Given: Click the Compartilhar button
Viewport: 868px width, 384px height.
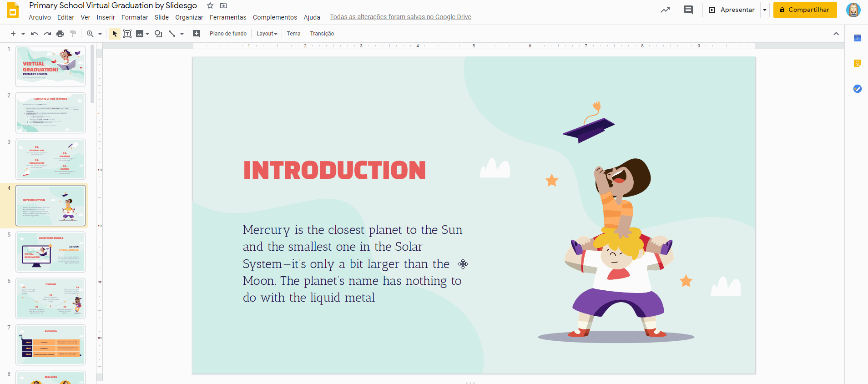Looking at the screenshot, I should 805,10.
